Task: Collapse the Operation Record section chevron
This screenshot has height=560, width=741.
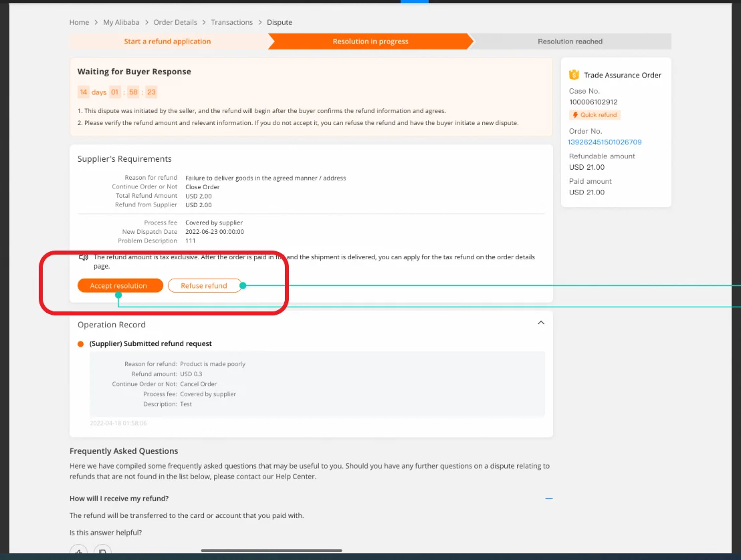Action: (541, 323)
